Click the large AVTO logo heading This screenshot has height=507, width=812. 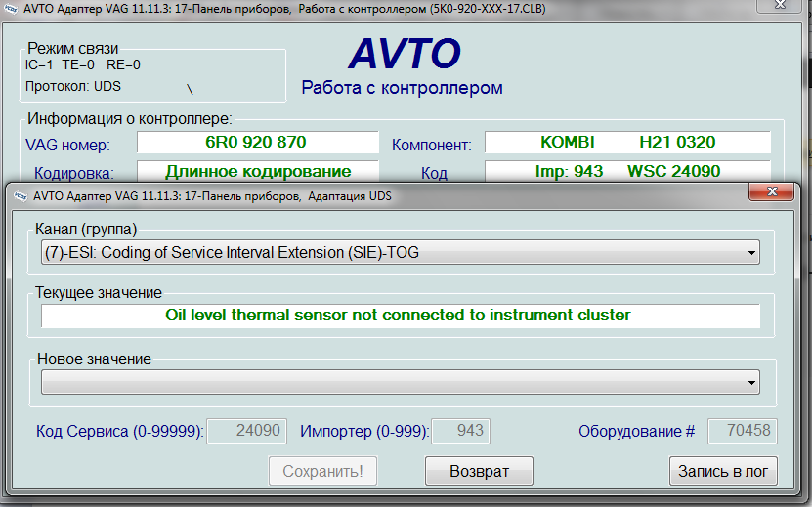coord(405,55)
